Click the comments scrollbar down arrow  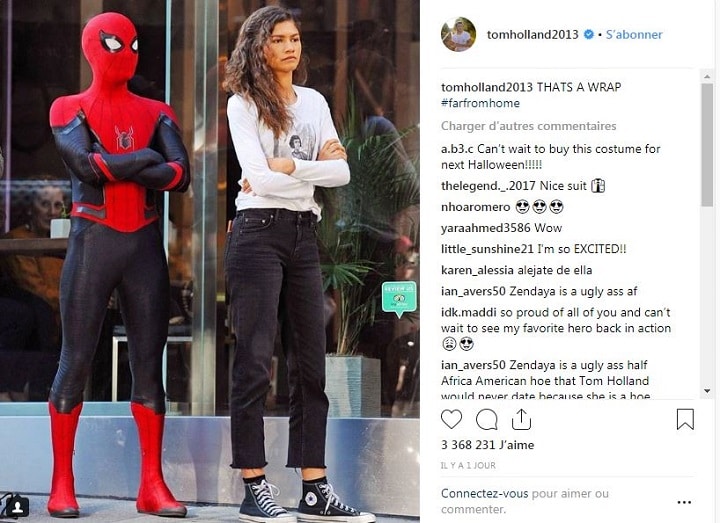click(707, 391)
